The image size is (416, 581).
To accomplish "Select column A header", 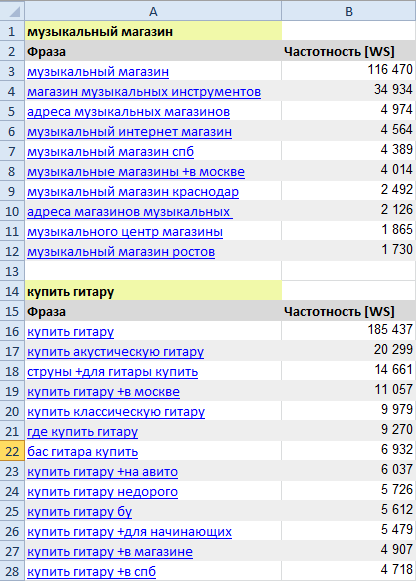I will coord(153,11).
